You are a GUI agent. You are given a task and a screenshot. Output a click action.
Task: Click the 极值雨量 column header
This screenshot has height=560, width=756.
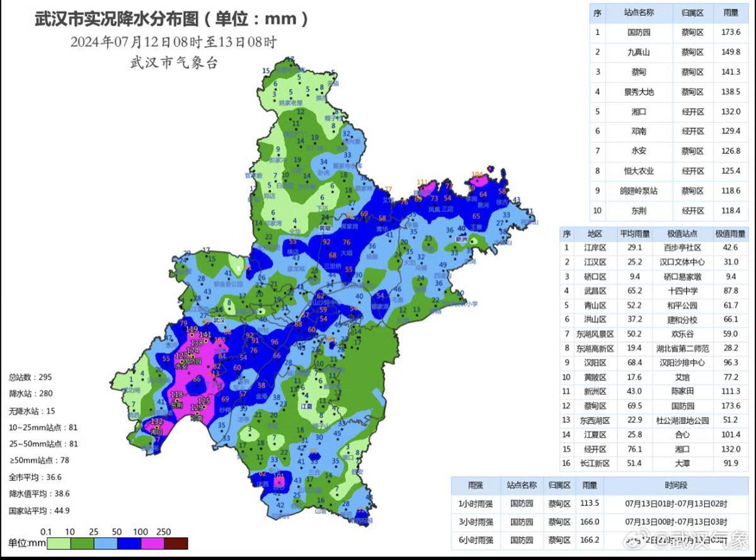pos(730,234)
